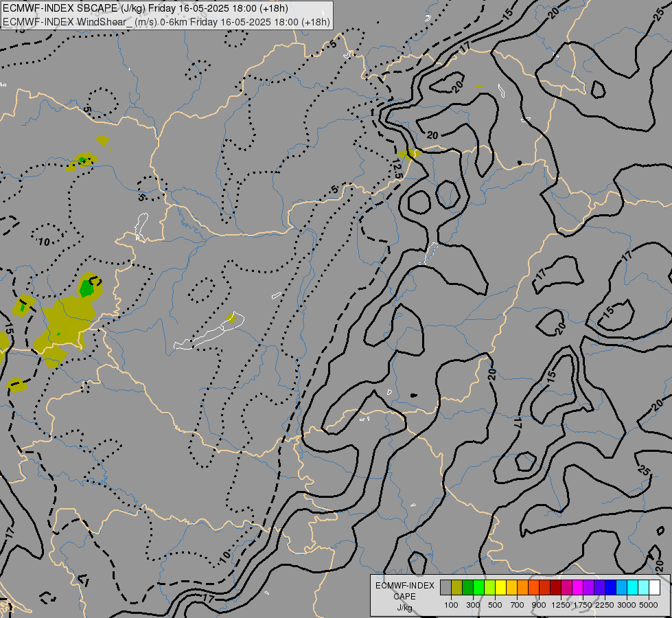This screenshot has width=672, height=618.
Task: Select the dark green legend swatch
Action: pyautogui.click(x=467, y=587)
